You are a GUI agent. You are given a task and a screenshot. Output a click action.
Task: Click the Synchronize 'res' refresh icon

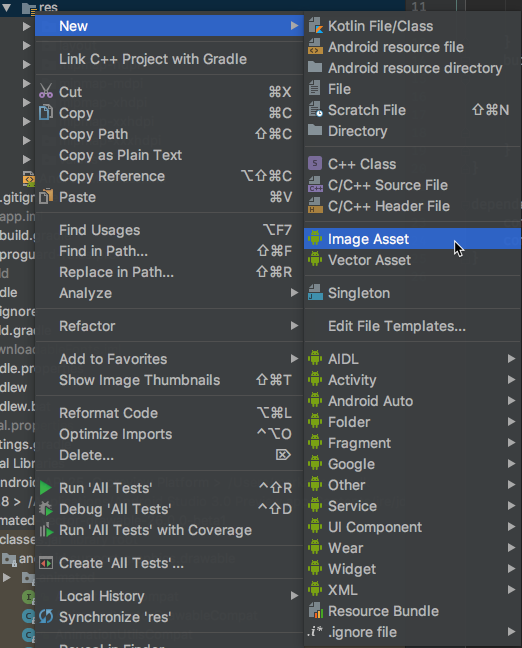[x=46, y=617]
